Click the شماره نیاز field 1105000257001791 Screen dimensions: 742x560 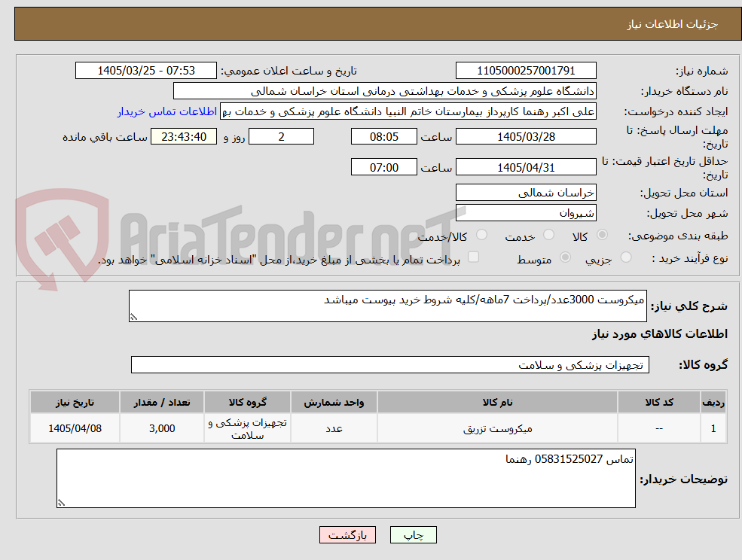click(526, 71)
